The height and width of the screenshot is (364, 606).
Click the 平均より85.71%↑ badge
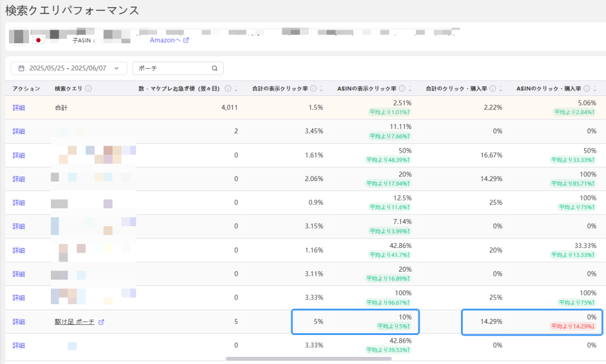coord(573,183)
